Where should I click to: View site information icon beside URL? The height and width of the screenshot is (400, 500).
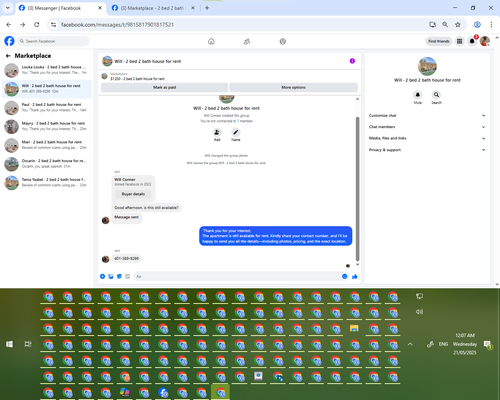(x=53, y=24)
